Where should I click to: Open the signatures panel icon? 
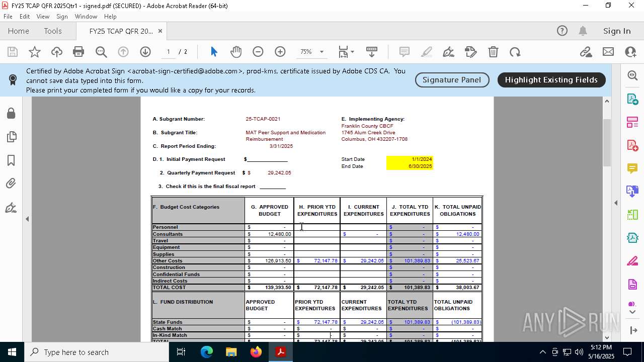[x=11, y=208]
